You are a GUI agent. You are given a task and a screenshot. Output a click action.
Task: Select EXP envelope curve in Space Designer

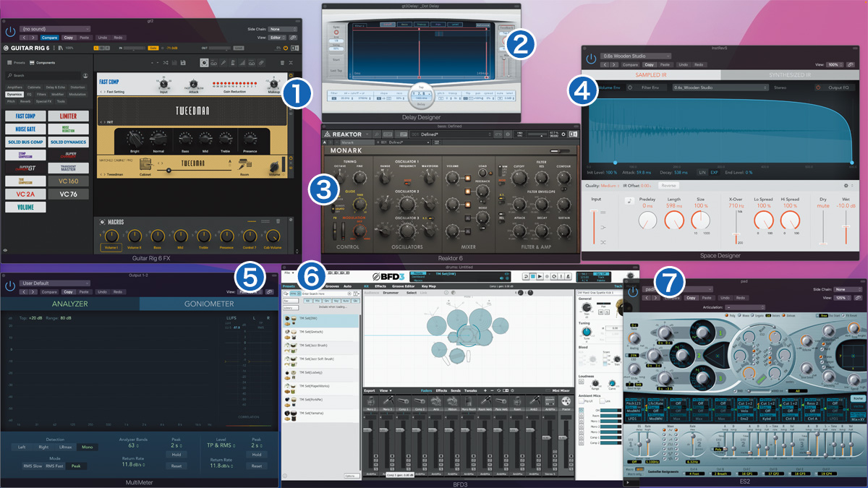tap(715, 173)
